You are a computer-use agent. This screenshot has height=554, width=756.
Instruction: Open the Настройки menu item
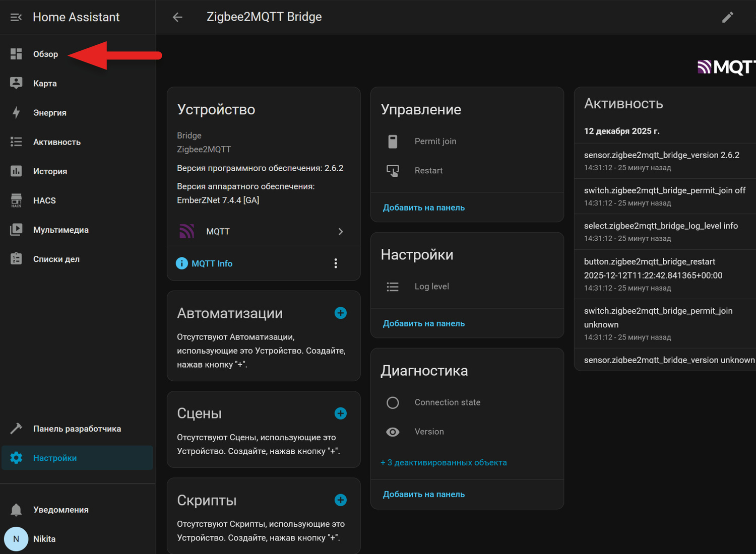[x=78, y=457]
